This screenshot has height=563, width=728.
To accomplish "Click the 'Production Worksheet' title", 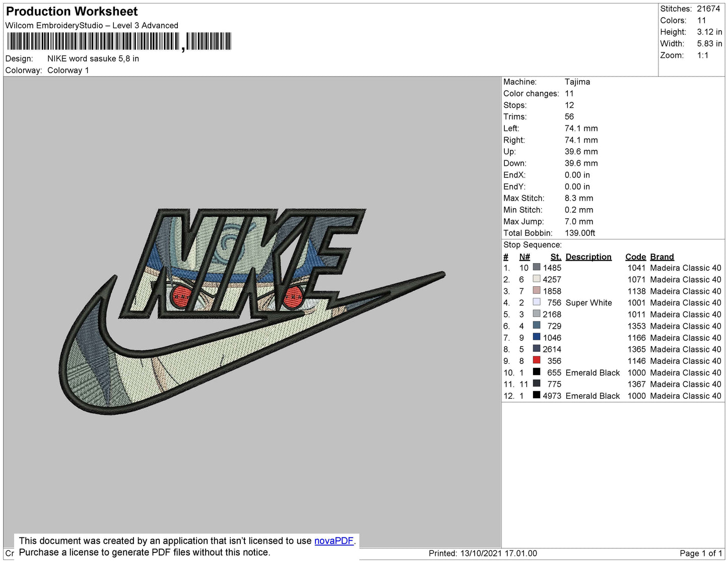I will pyautogui.click(x=72, y=11).
